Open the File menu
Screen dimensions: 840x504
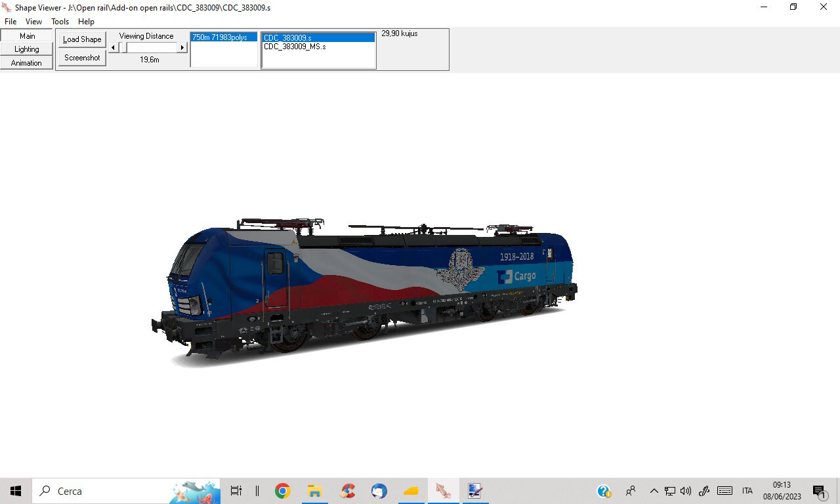point(10,22)
